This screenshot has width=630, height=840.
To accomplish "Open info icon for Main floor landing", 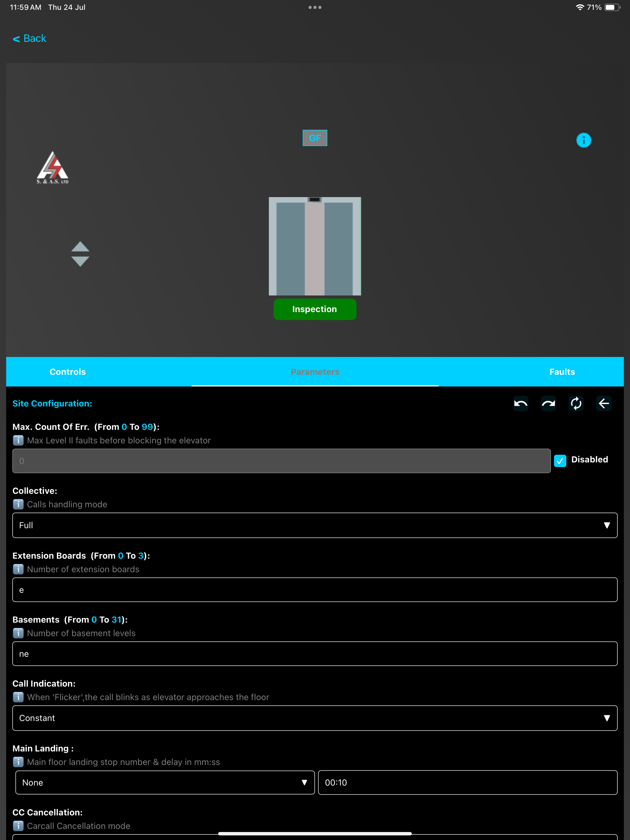I will [x=18, y=762].
